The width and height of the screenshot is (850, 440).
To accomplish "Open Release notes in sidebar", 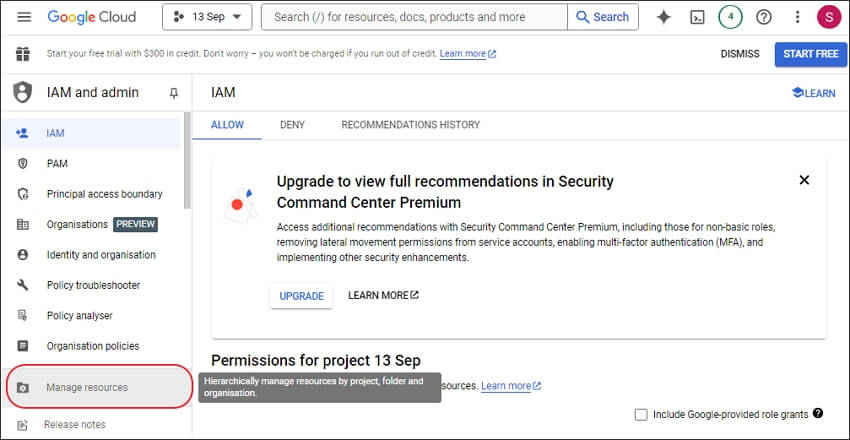I will point(75,424).
